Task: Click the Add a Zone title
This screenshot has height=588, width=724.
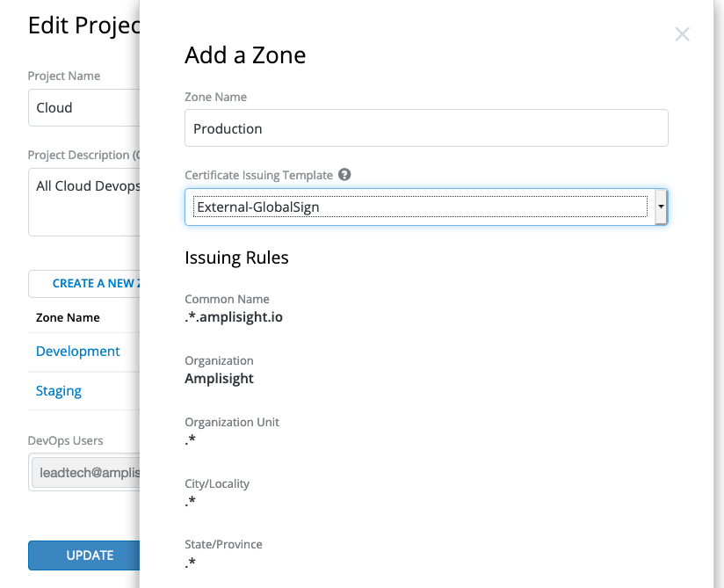Action: (245, 55)
